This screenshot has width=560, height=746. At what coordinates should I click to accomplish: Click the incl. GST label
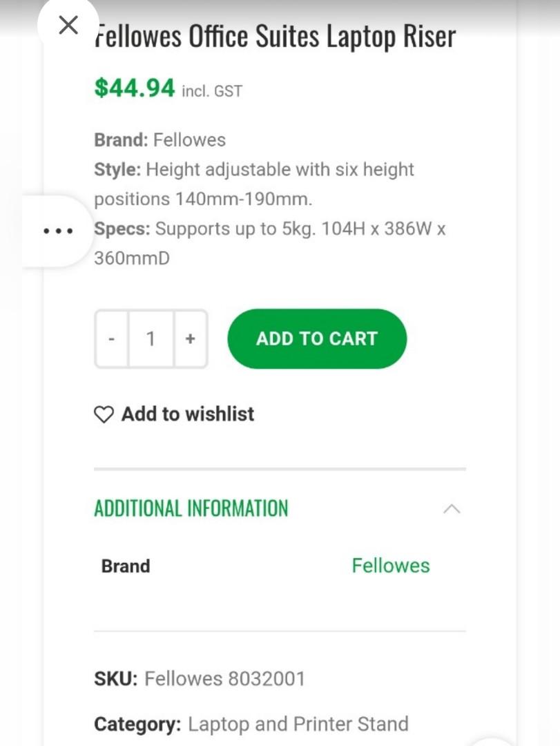click(x=212, y=90)
